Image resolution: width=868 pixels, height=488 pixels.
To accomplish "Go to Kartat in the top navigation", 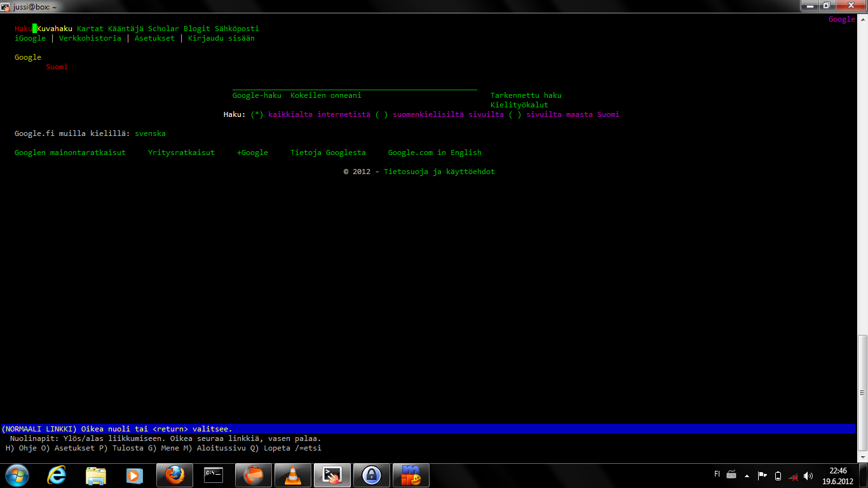I will point(90,29).
